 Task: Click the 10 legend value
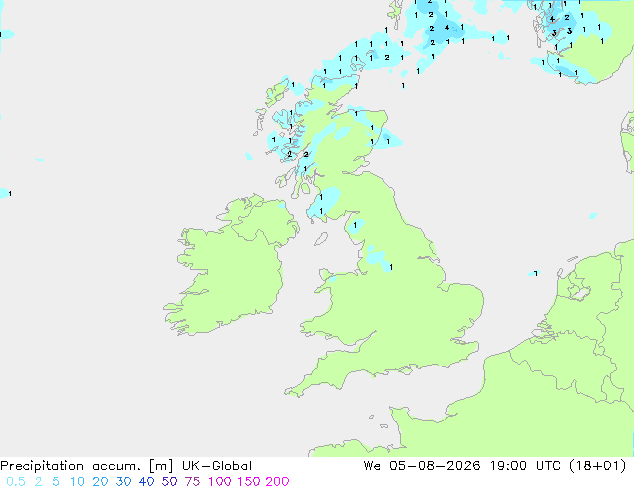pyautogui.click(x=77, y=482)
